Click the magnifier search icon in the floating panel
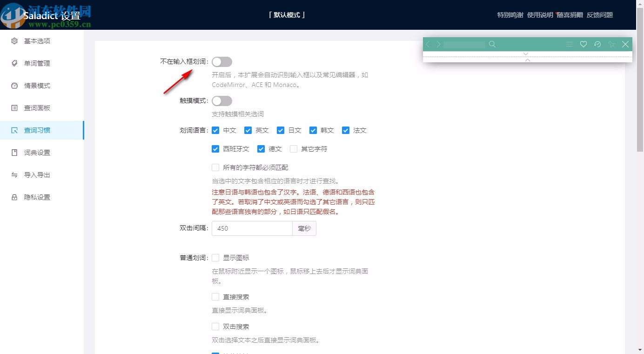 pyautogui.click(x=492, y=44)
